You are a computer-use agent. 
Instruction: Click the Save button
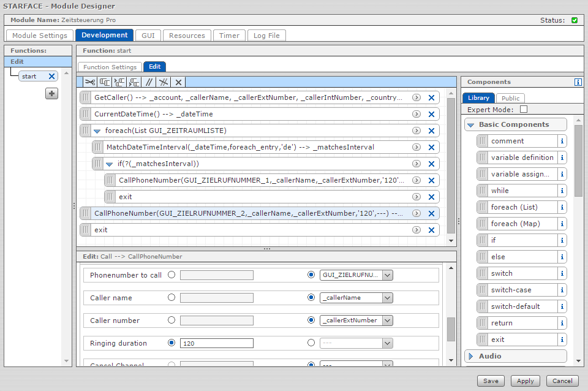click(491, 381)
